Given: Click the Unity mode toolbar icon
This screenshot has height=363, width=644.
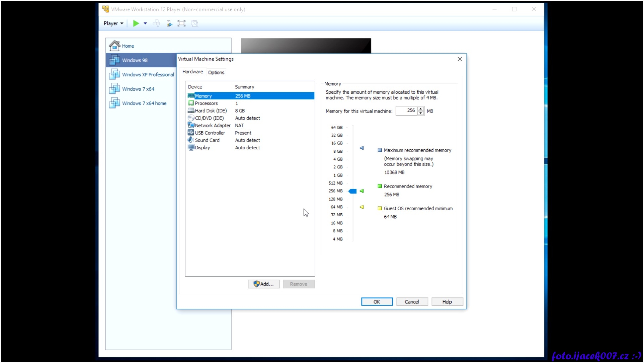Looking at the screenshot, I should point(195,23).
